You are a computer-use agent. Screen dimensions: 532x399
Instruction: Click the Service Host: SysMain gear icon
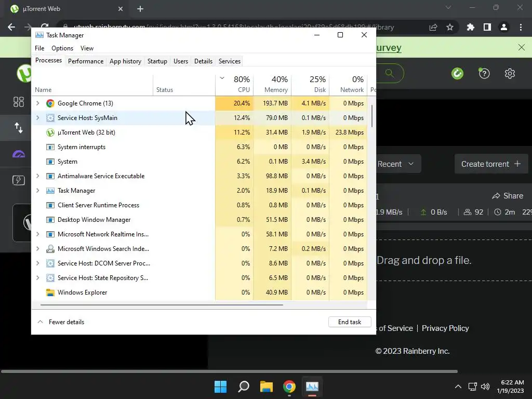click(x=50, y=118)
